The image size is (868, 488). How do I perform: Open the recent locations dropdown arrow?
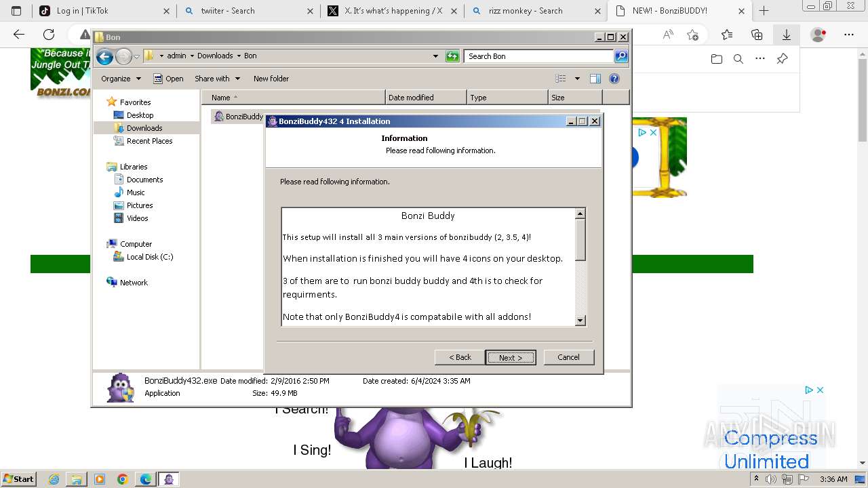pyautogui.click(x=136, y=56)
